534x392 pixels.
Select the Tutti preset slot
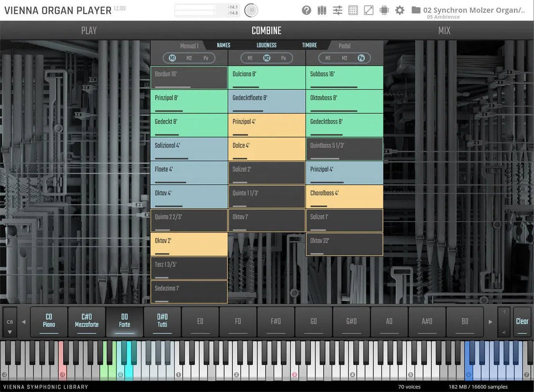(162, 321)
